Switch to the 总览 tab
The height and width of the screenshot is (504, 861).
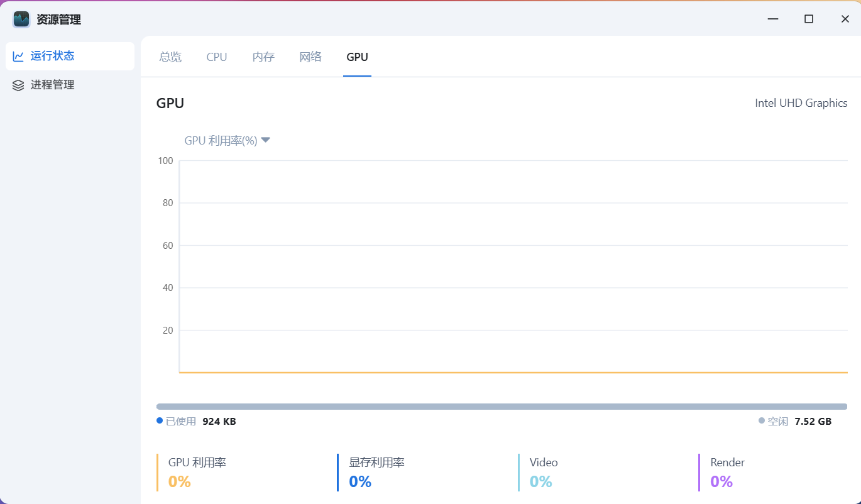[x=170, y=57]
